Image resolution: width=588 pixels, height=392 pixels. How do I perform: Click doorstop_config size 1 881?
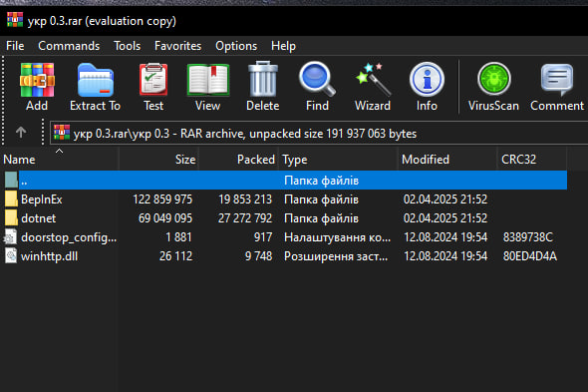(178, 237)
